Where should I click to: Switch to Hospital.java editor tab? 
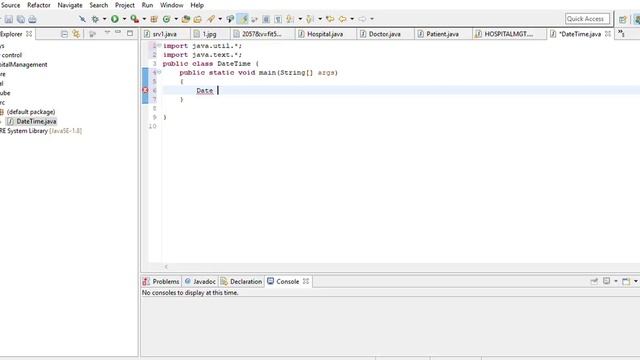point(325,34)
